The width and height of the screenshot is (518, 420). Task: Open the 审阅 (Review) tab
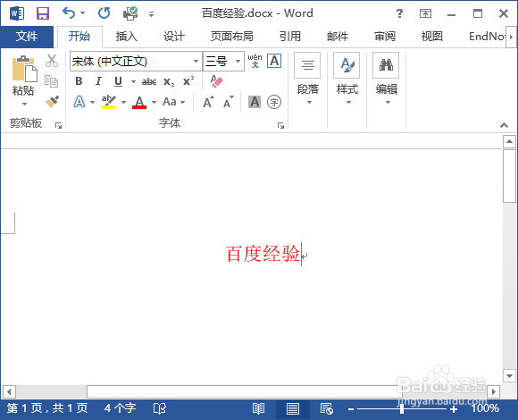click(x=385, y=37)
